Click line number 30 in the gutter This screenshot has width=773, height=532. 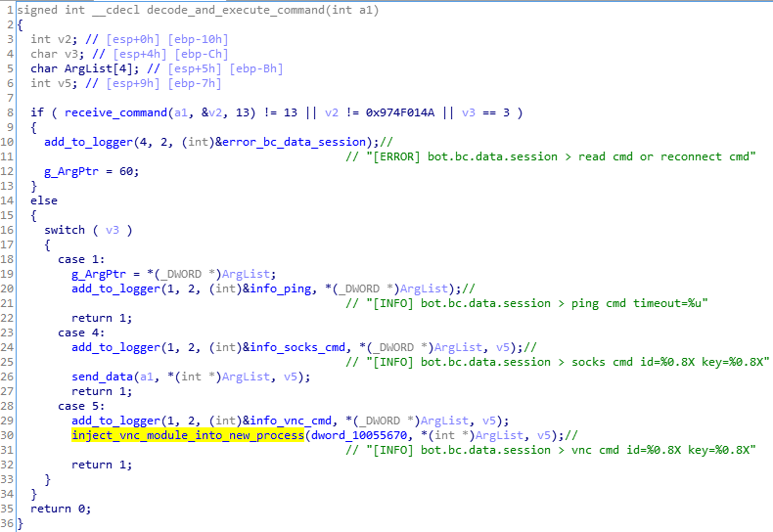(7, 435)
